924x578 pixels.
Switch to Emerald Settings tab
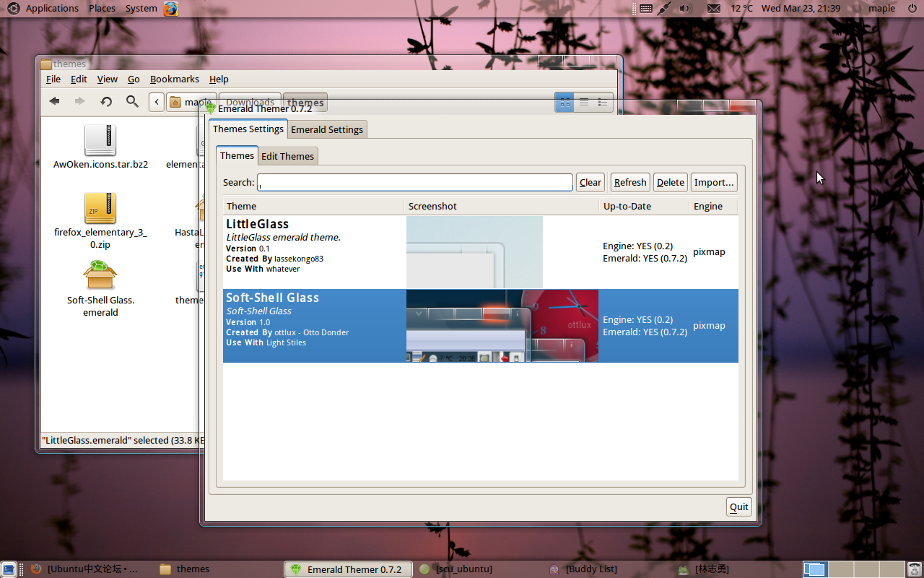point(327,130)
